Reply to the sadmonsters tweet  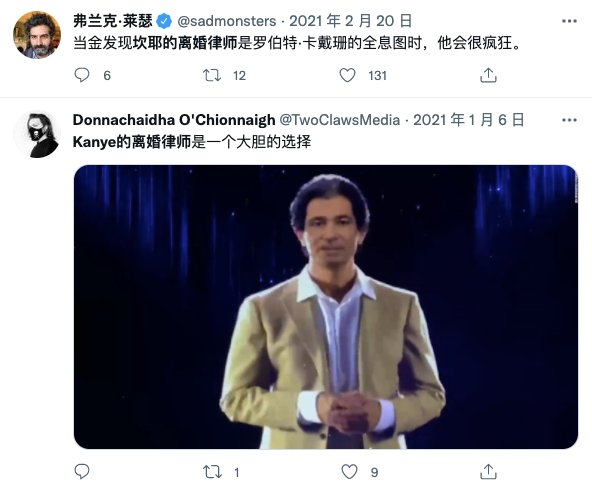(x=82, y=75)
